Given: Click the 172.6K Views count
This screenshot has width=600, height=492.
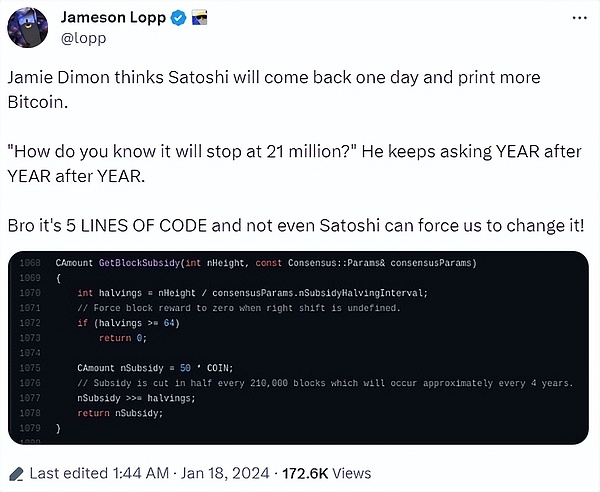Looking at the screenshot, I should [x=326, y=473].
